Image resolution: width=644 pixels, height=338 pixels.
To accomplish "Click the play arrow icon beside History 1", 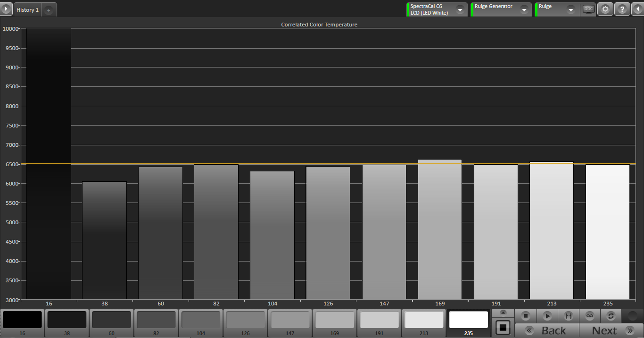I will (x=6, y=9).
